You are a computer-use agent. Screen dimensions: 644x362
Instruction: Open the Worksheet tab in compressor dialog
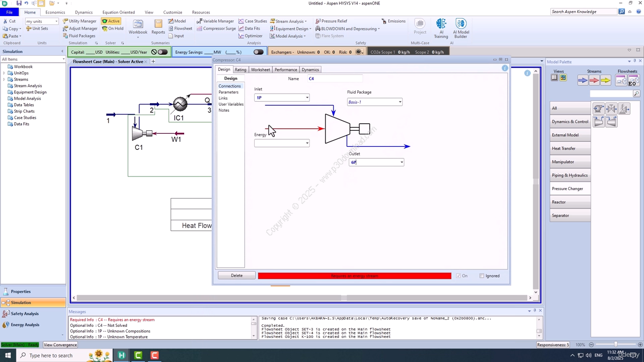click(x=260, y=69)
